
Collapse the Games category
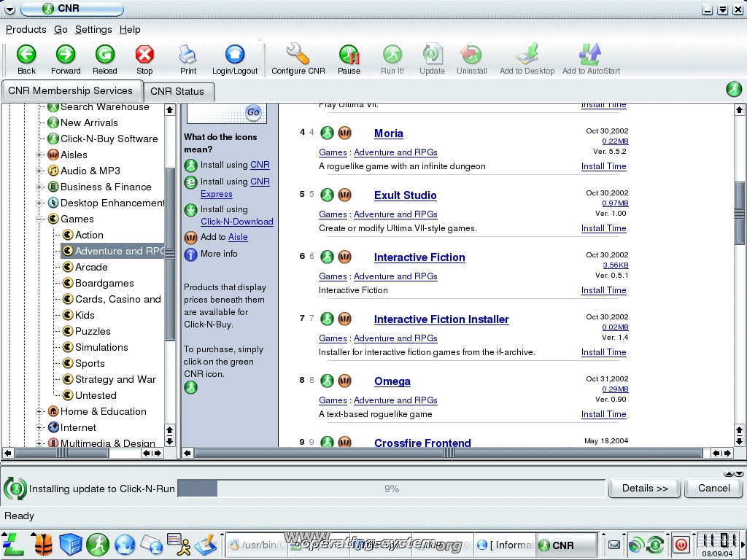(39, 219)
